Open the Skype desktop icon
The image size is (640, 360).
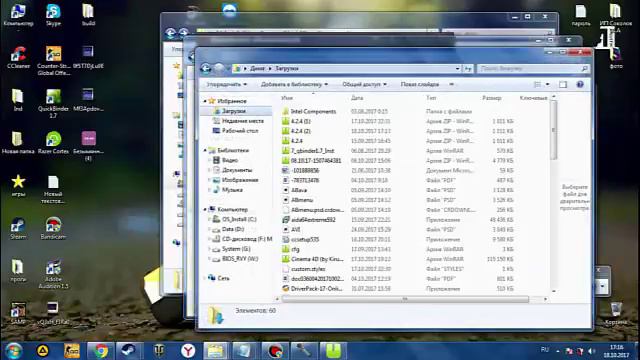tap(53, 15)
